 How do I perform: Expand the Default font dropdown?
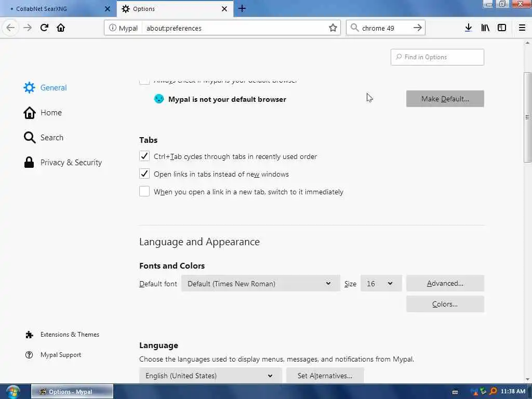click(261, 283)
